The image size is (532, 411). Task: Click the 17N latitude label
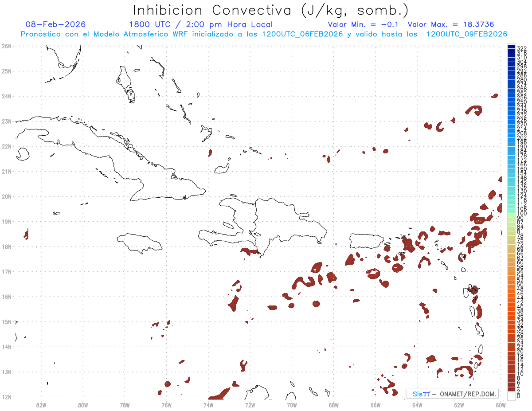6,271
